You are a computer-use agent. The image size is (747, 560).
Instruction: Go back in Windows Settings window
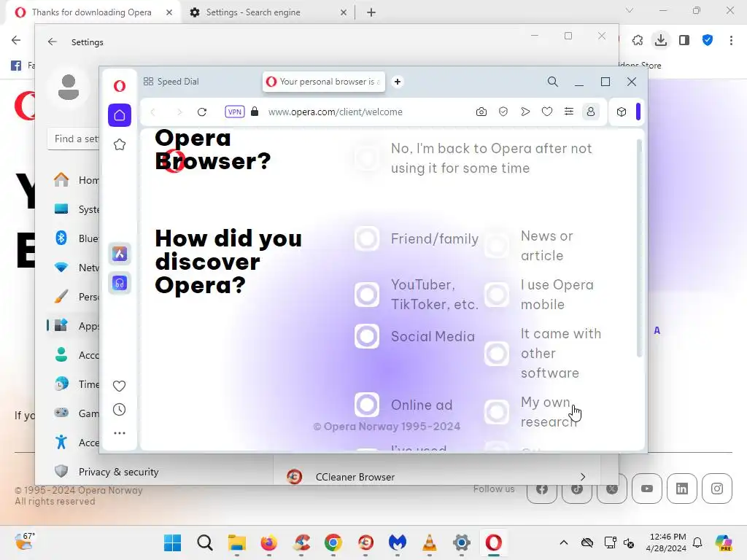click(x=52, y=42)
